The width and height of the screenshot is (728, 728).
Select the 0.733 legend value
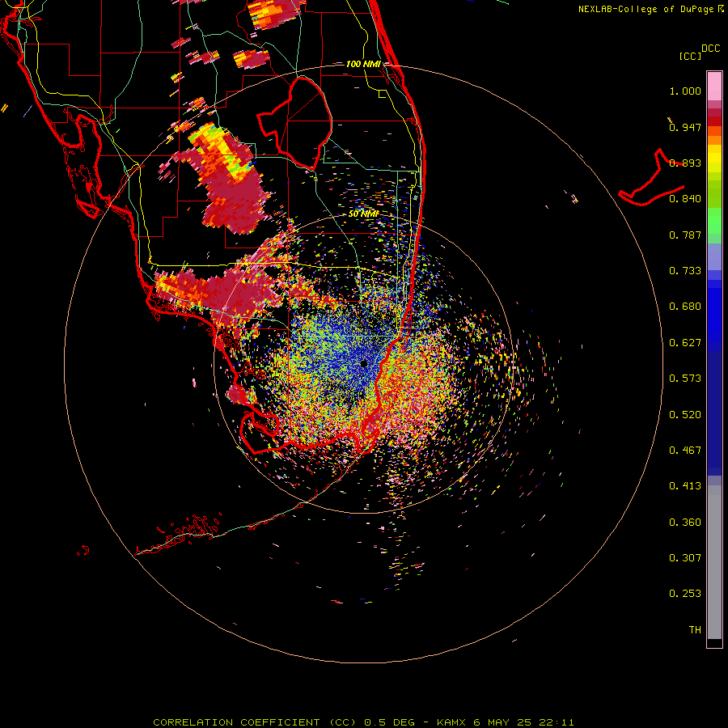[685, 271]
